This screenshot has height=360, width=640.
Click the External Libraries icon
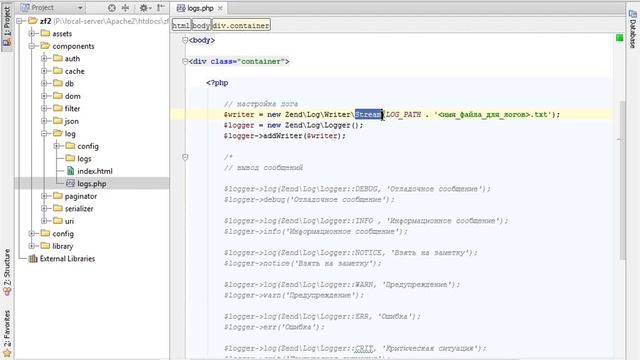tap(33, 258)
